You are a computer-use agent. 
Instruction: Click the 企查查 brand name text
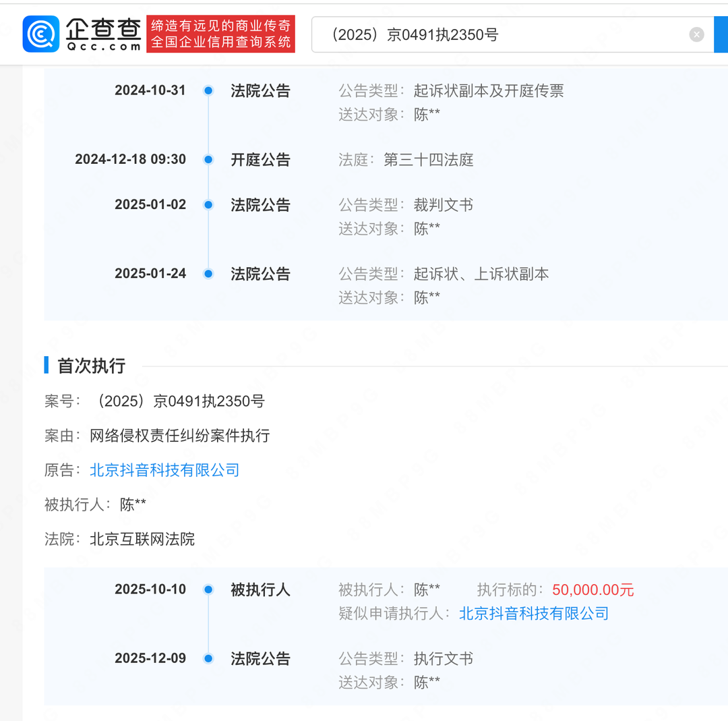(104, 29)
